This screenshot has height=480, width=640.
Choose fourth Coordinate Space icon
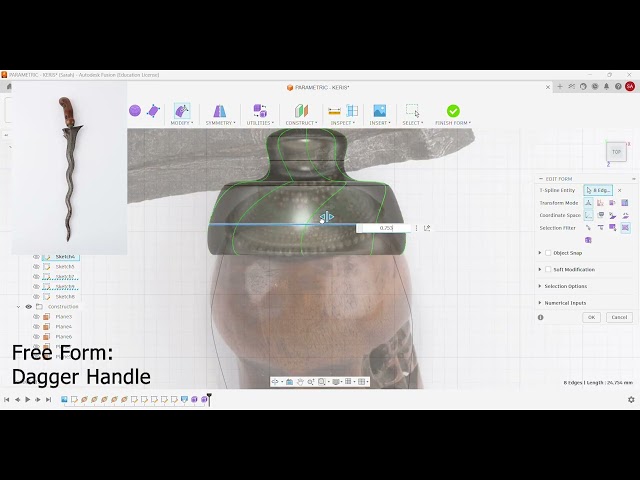coord(625,215)
